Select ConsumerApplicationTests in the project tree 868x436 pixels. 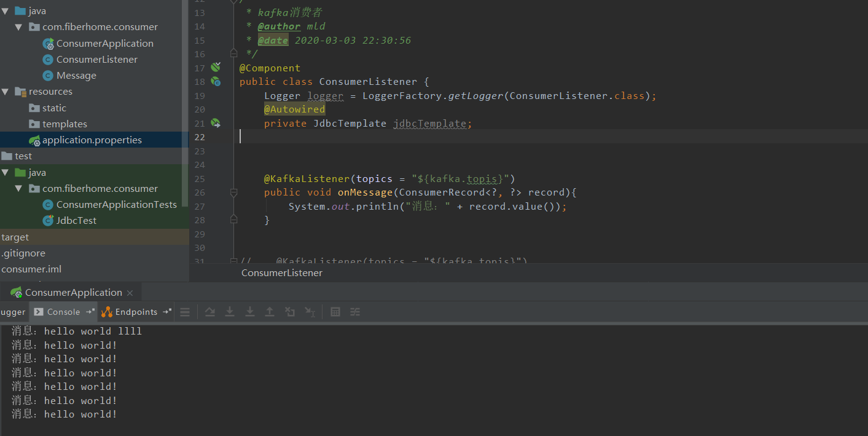point(117,205)
